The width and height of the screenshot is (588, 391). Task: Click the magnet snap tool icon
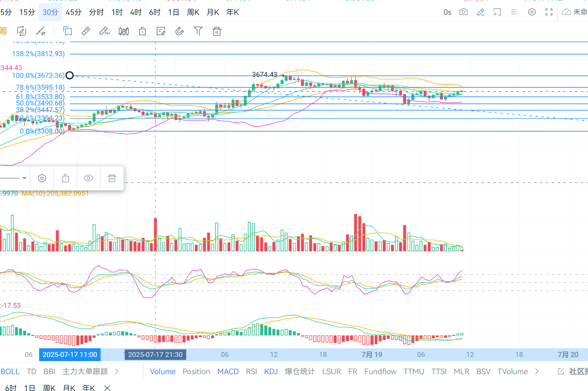click(179, 31)
